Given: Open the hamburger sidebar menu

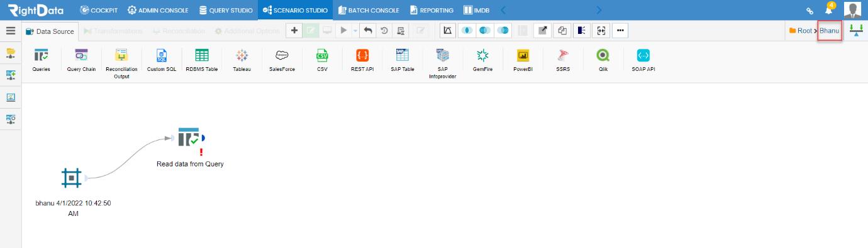Looking at the screenshot, I should pos(10,31).
